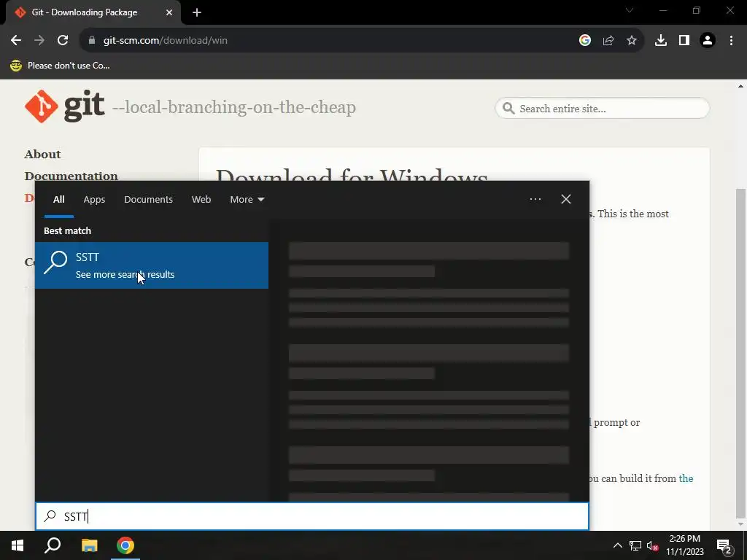Switch to the Documents search tab

pyautogui.click(x=148, y=200)
